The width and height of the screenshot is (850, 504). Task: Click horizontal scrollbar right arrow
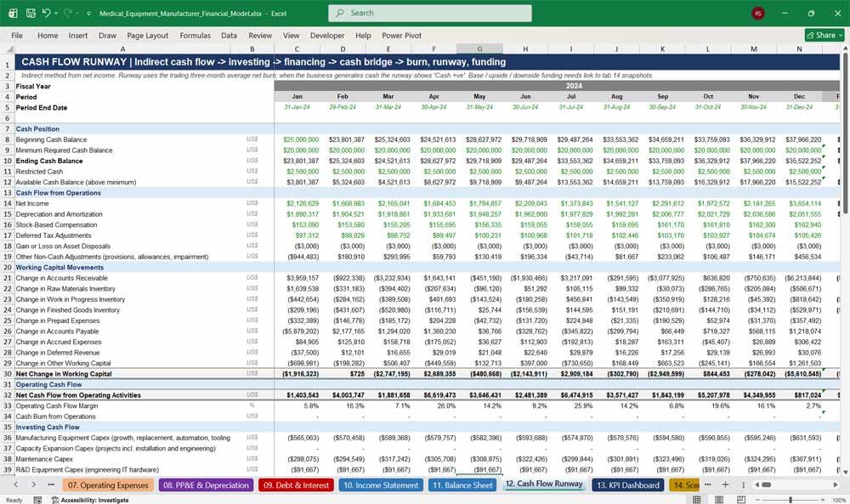(836, 484)
